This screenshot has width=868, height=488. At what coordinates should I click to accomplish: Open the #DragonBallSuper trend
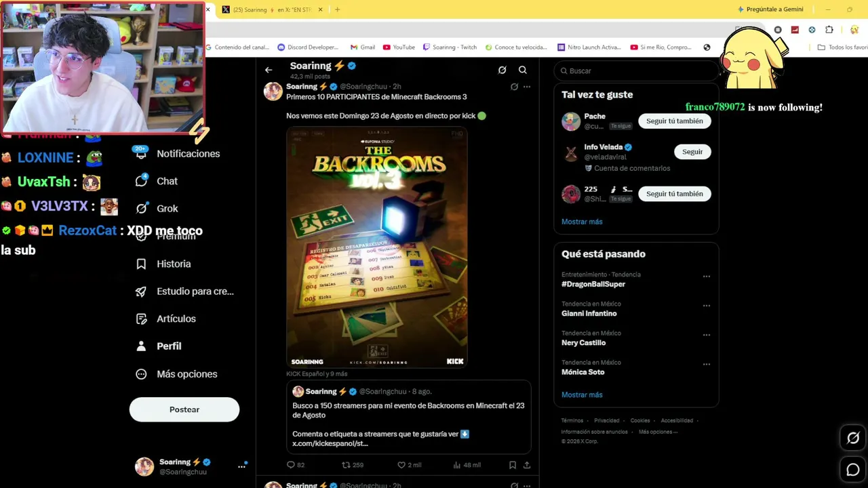click(593, 284)
